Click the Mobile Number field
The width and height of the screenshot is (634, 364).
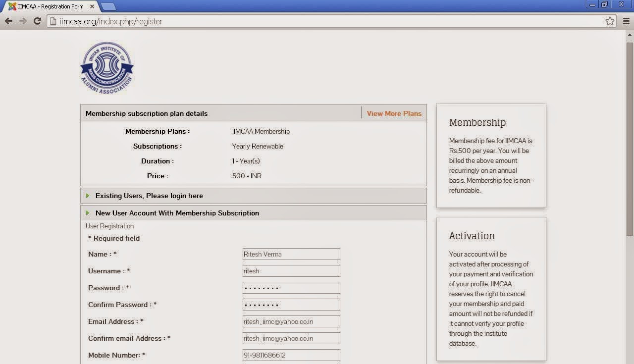291,355
